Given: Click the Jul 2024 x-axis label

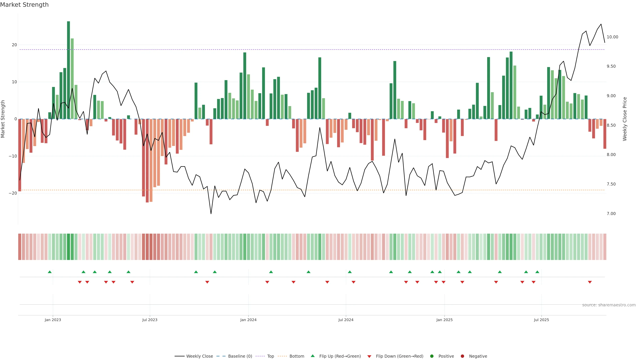Looking at the screenshot, I should pyautogui.click(x=346, y=320).
